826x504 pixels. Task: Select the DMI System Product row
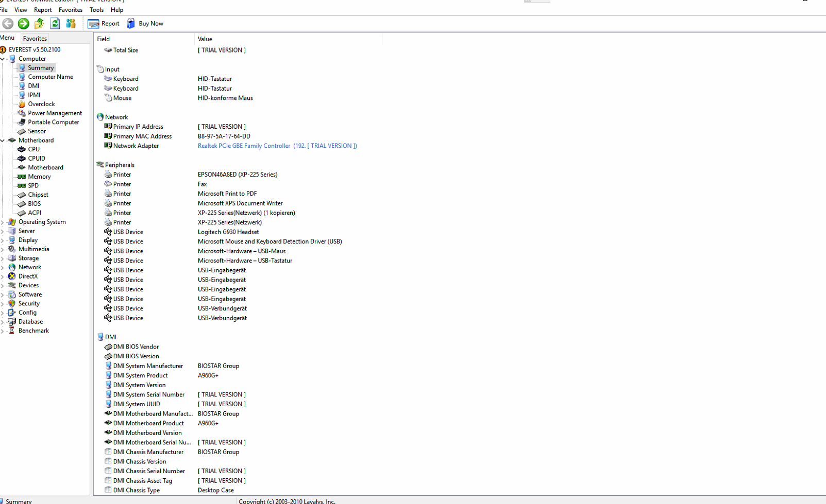239,375
